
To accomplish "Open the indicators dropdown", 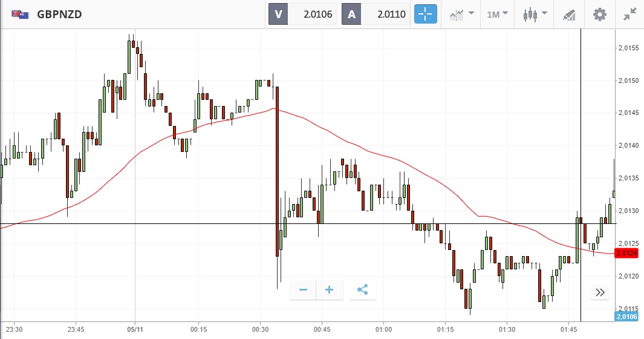I will pyautogui.click(x=461, y=14).
